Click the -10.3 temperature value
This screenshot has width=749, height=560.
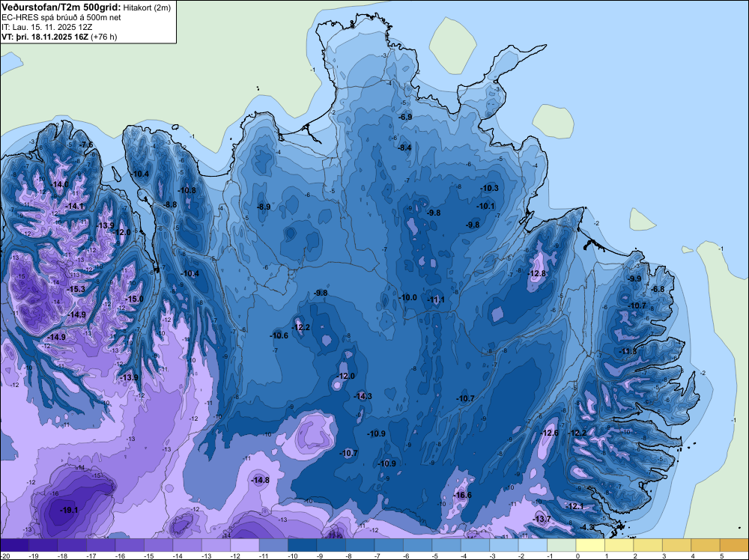(490, 188)
